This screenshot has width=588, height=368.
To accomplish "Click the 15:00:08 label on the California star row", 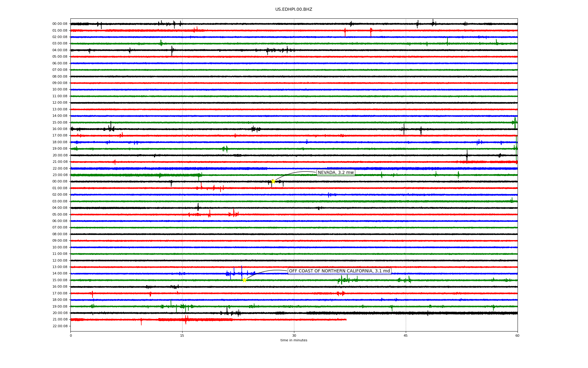I will [60, 280].
